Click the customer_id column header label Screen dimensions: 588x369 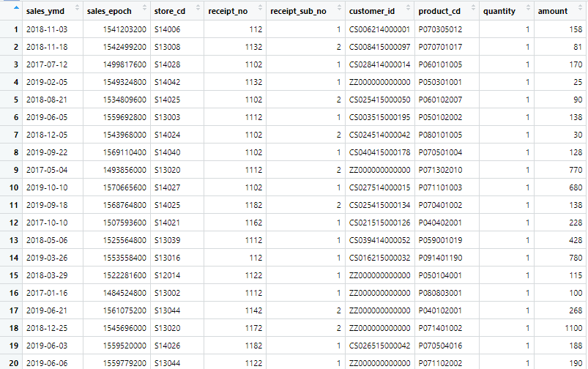372,11
